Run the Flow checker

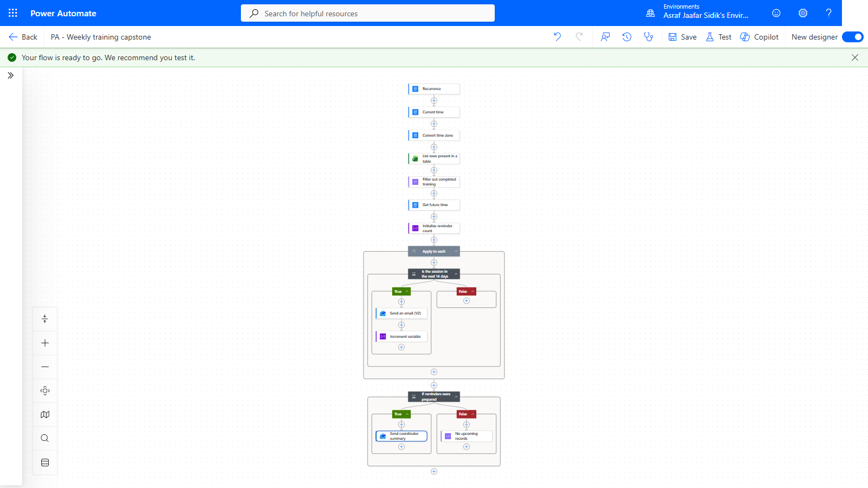pos(649,37)
